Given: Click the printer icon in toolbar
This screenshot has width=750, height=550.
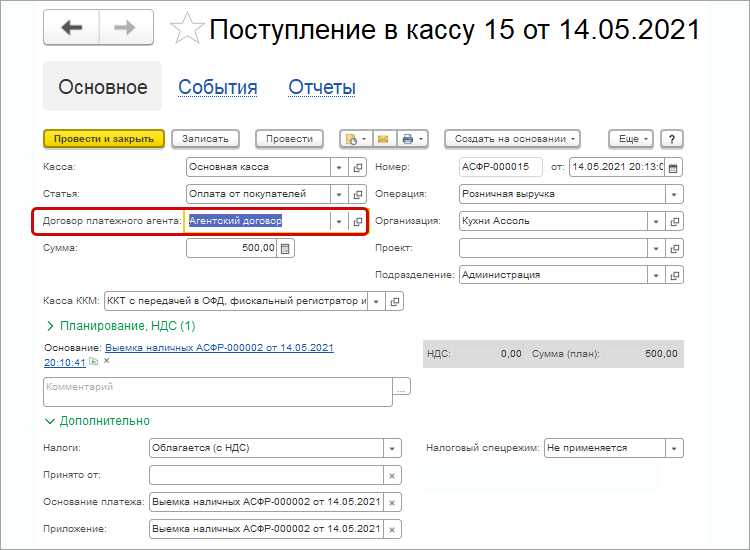Looking at the screenshot, I should 412,139.
